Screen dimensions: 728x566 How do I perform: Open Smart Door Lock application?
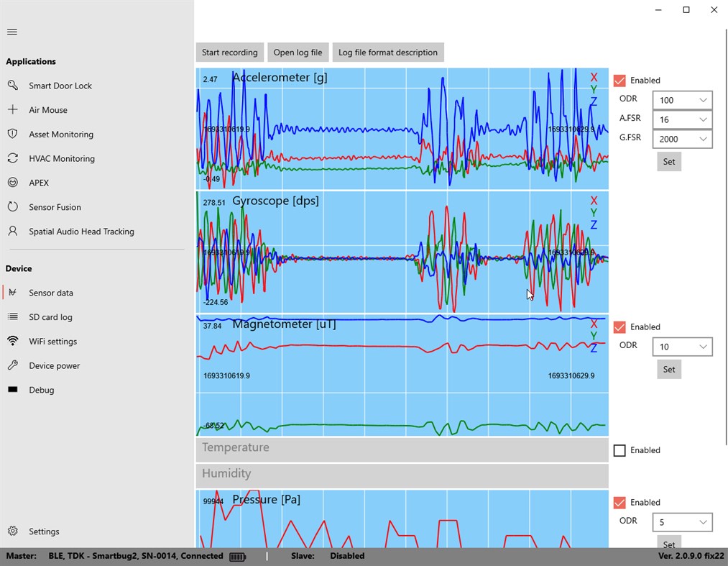pos(60,86)
